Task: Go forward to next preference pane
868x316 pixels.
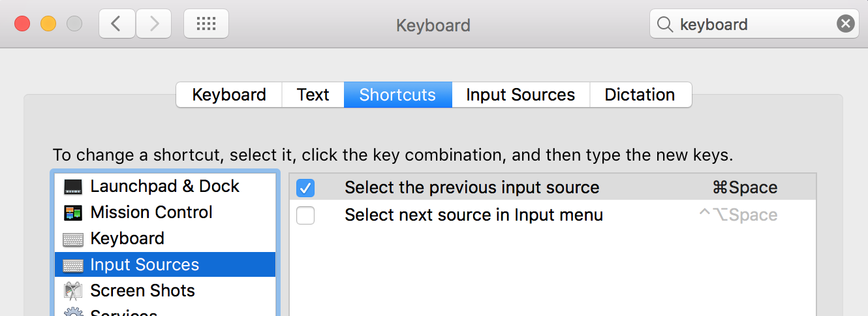Action: [x=154, y=24]
